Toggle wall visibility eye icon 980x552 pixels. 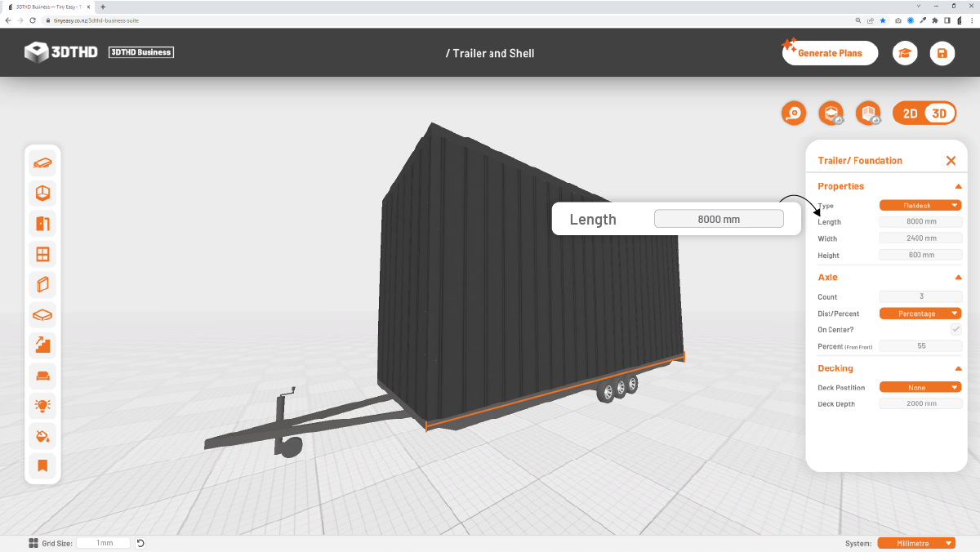pyautogui.click(x=868, y=114)
